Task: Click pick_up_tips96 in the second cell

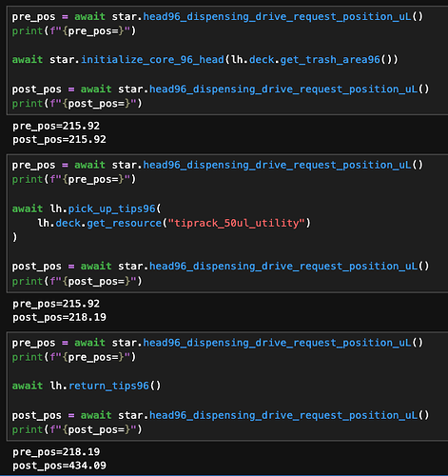Action: point(111,208)
